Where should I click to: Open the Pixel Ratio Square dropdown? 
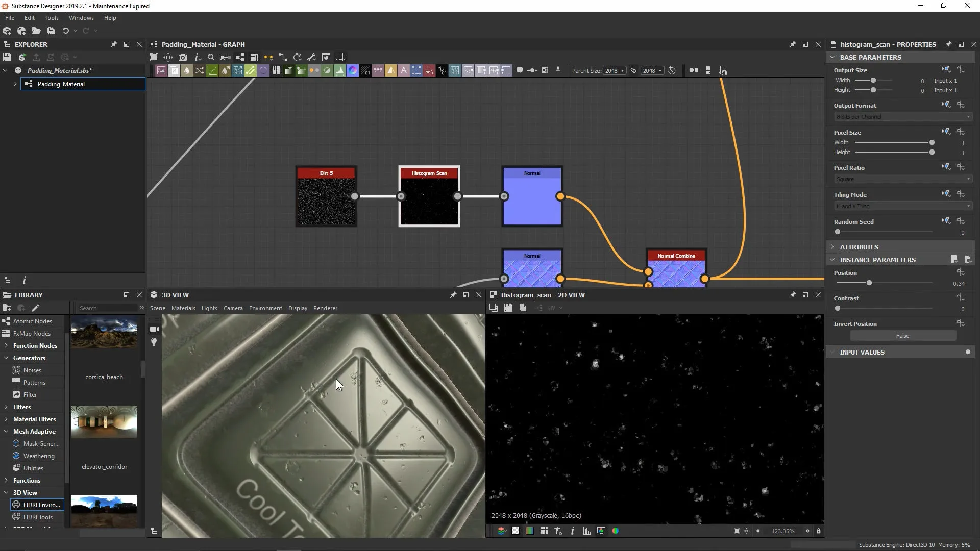[903, 179]
